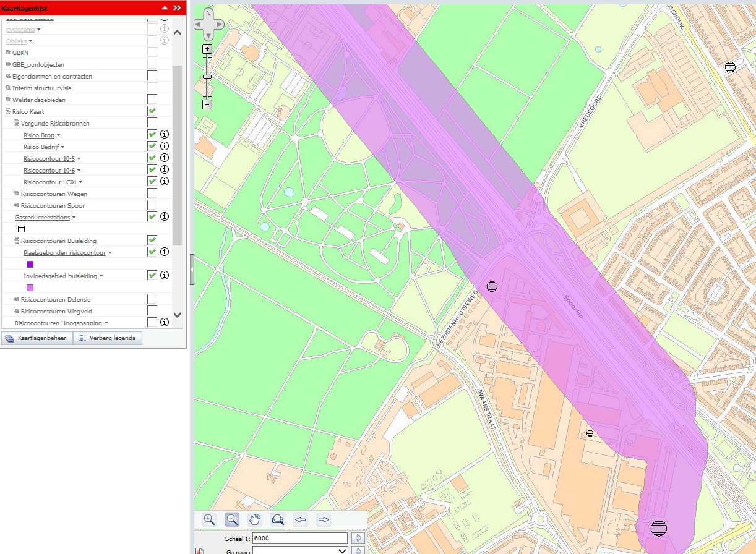Open info for Gasreduceerstations layer
Screen dimensions: 756x554
pos(165,216)
